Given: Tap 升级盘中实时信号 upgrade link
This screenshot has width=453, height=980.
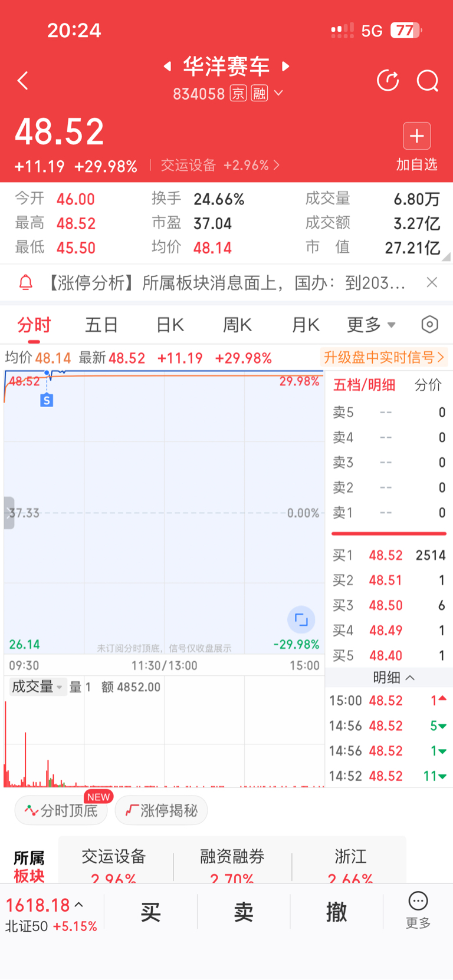Looking at the screenshot, I should tap(384, 357).
